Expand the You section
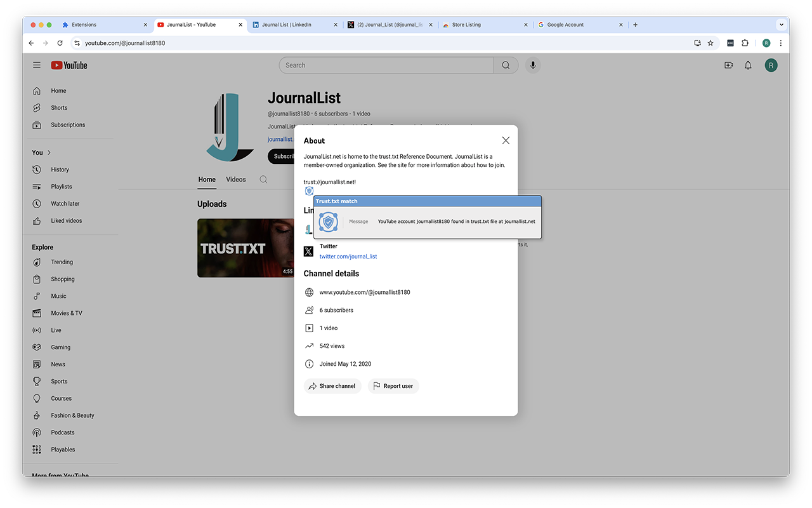The width and height of the screenshot is (812, 508). coord(42,152)
